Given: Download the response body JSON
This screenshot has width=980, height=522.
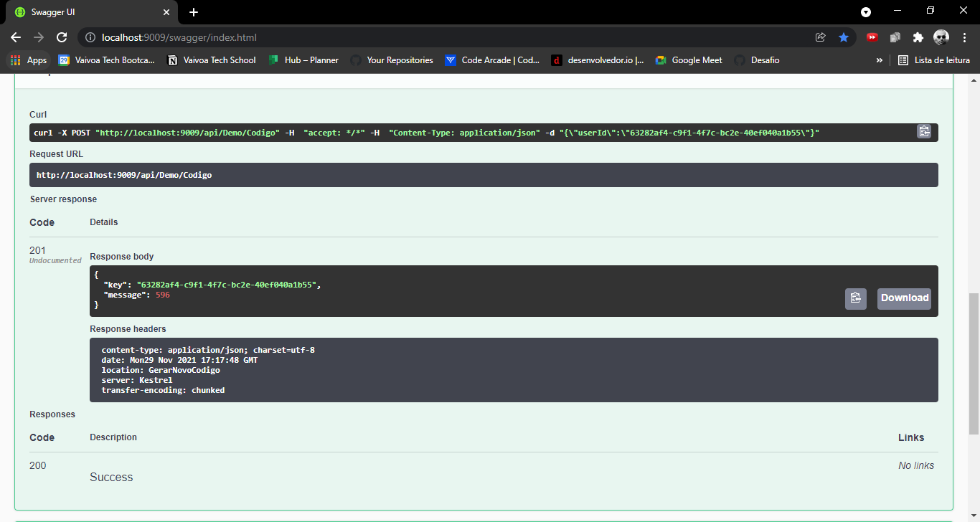Looking at the screenshot, I should [x=903, y=298].
